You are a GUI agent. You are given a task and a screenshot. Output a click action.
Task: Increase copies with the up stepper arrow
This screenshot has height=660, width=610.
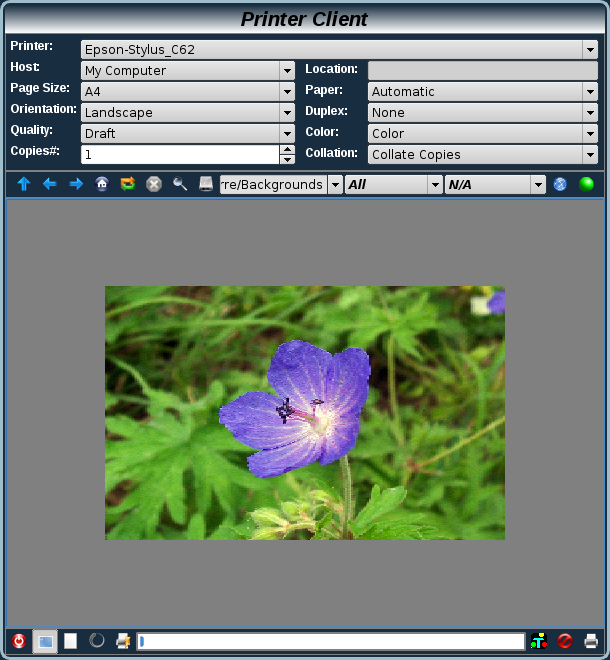pos(287,150)
